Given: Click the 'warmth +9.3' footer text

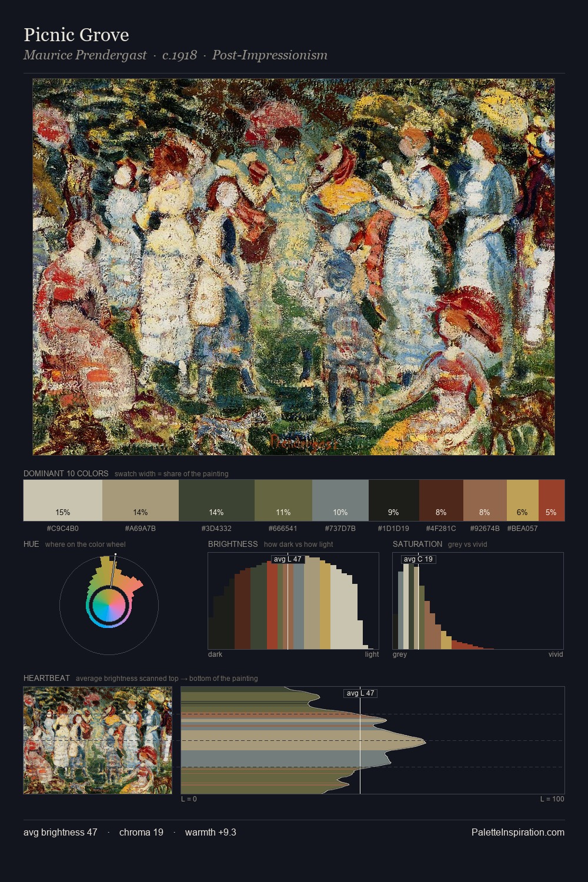Looking at the screenshot, I should click(x=211, y=833).
